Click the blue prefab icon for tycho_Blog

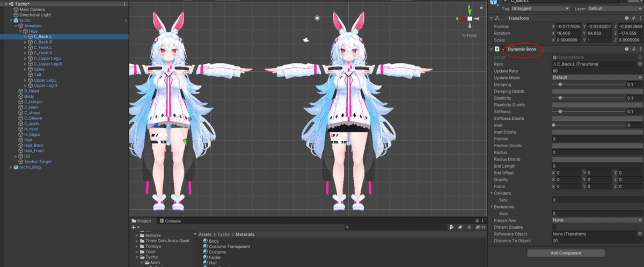(x=16, y=167)
